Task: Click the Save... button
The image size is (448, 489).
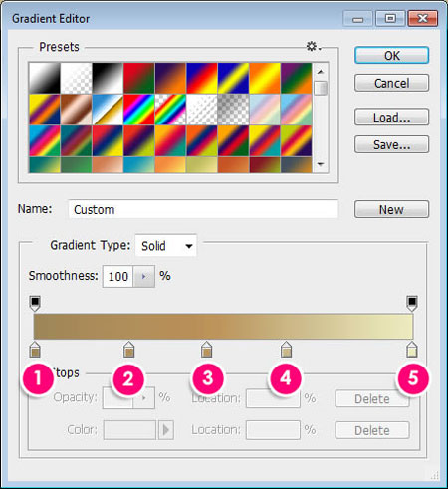Action: pos(391,144)
